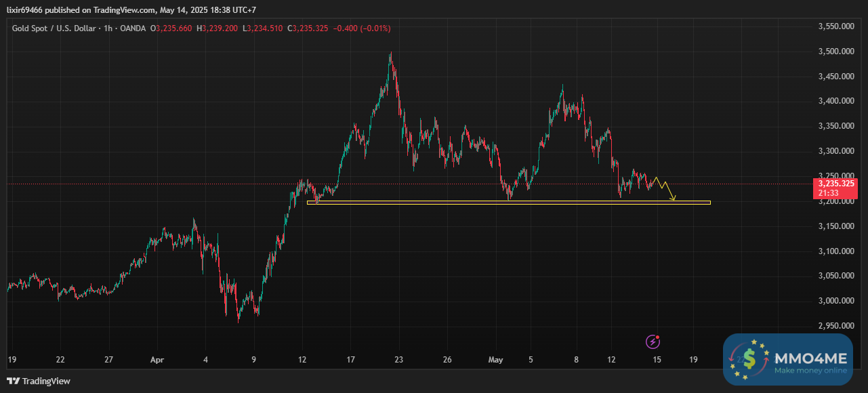Click the 4 date axis label

pos(205,360)
